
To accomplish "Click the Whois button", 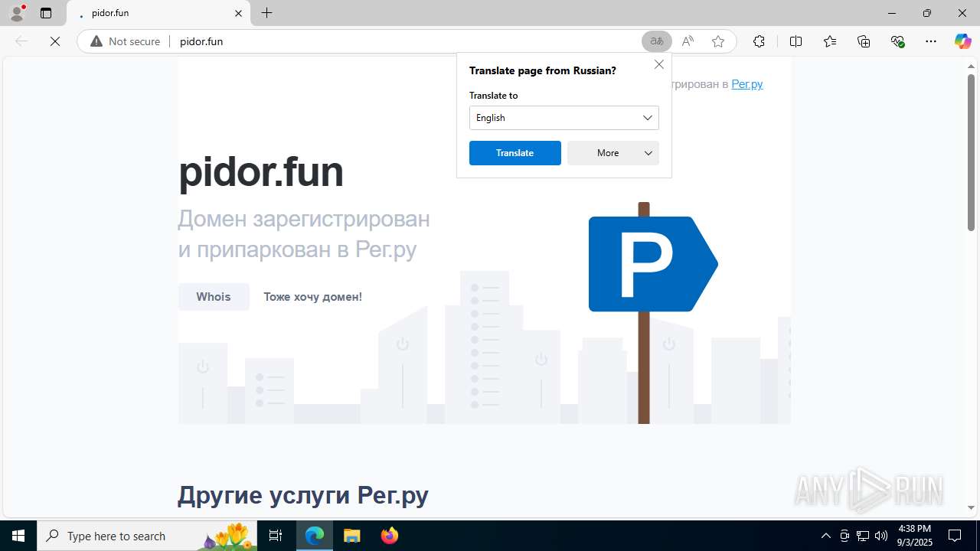I will point(214,297).
